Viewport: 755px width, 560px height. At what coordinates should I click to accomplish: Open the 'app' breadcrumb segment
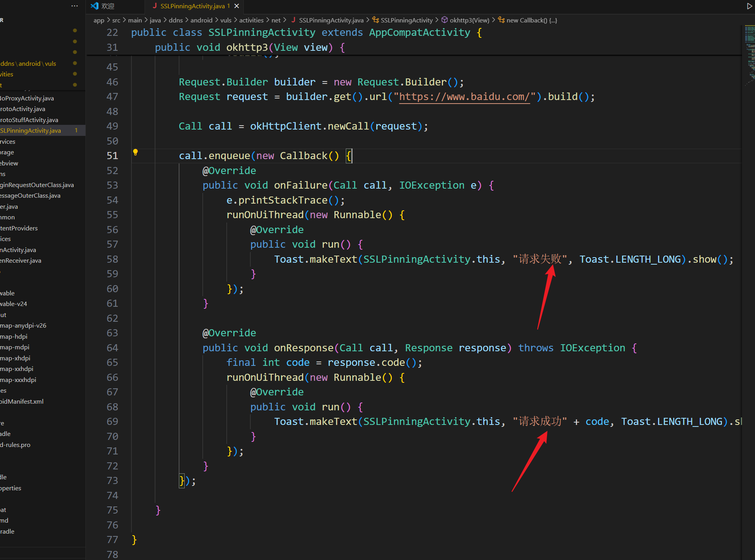[x=99, y=20]
